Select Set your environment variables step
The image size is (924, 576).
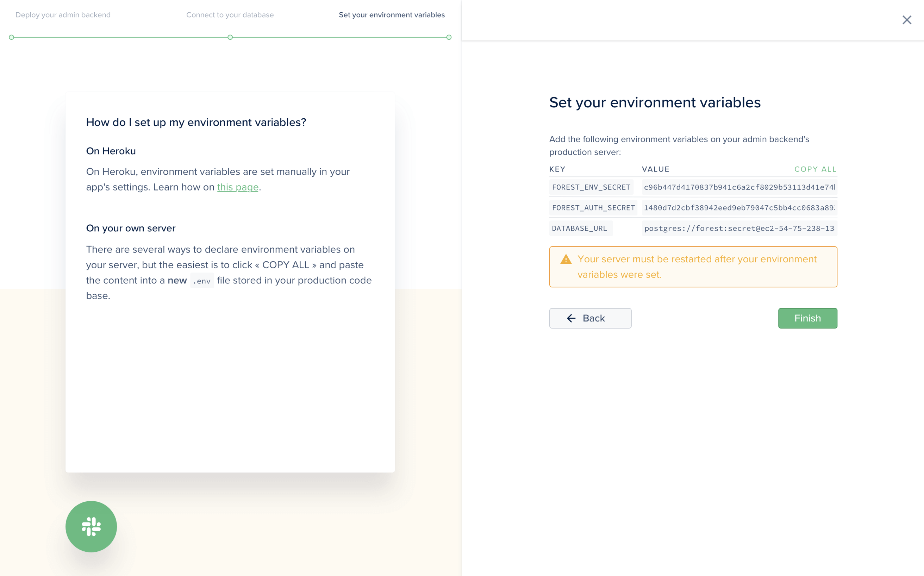pyautogui.click(x=391, y=15)
